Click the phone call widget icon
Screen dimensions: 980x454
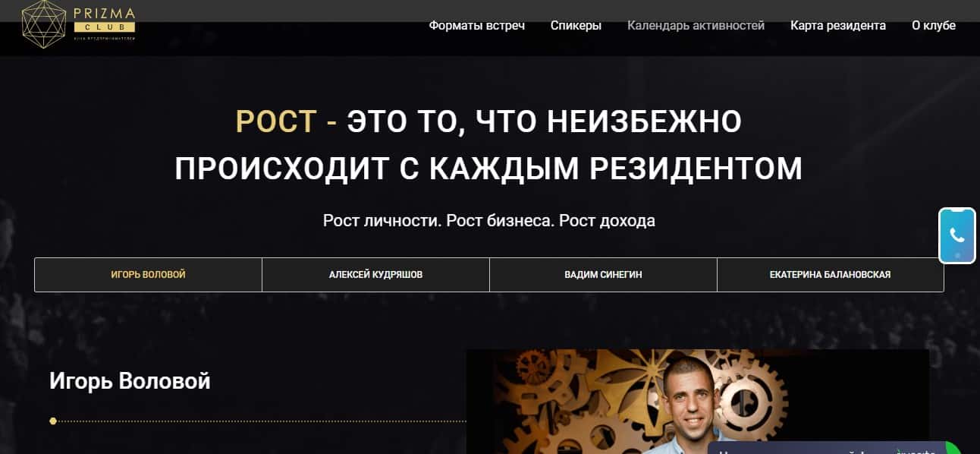pyautogui.click(x=957, y=235)
